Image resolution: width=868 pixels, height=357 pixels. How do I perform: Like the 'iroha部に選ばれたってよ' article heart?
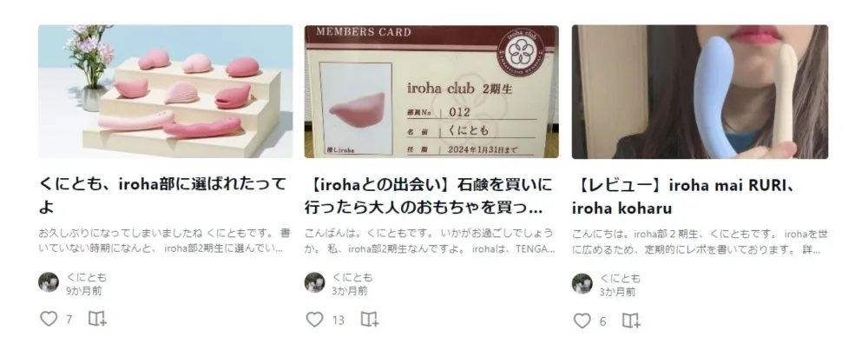pos(49,319)
